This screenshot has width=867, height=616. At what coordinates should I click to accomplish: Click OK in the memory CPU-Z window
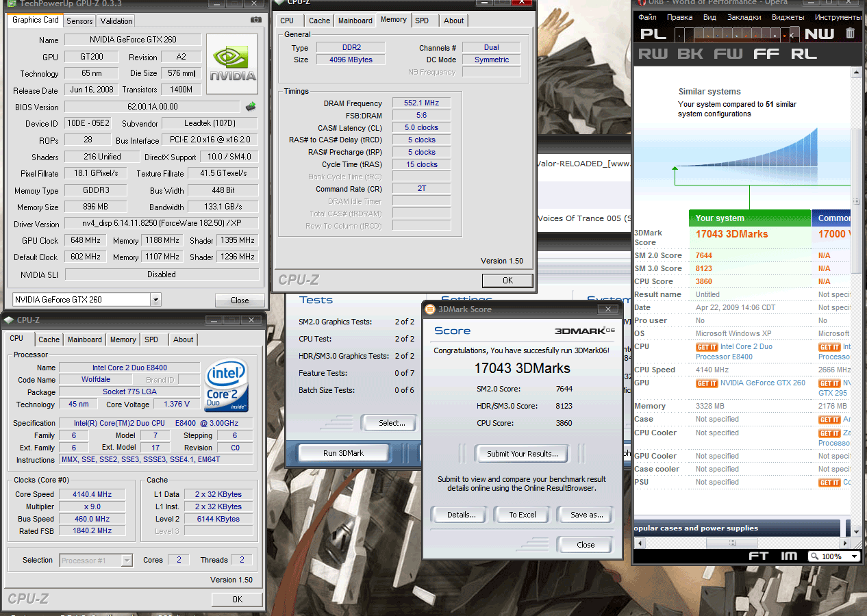point(507,280)
